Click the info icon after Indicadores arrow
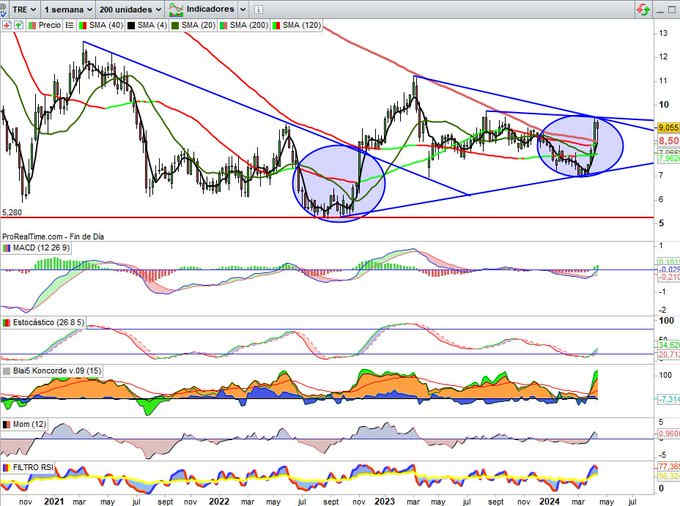 point(258,10)
